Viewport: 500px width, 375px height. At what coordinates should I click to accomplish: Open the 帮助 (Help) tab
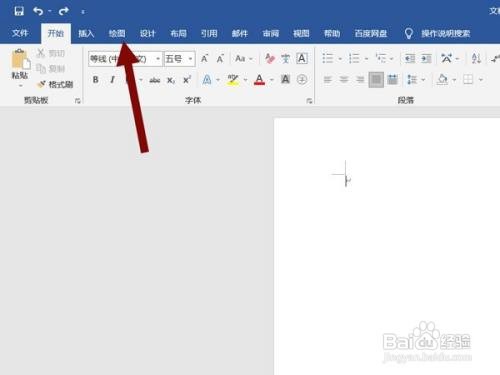(x=332, y=33)
